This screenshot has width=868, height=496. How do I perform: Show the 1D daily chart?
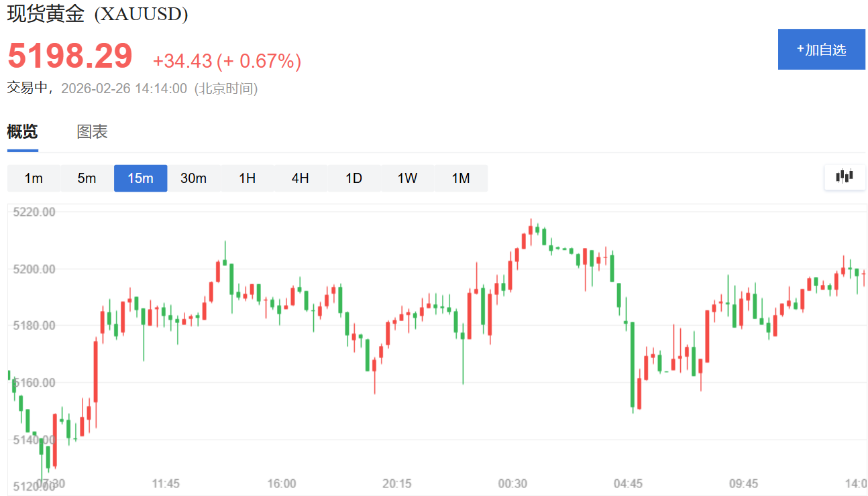click(x=354, y=178)
